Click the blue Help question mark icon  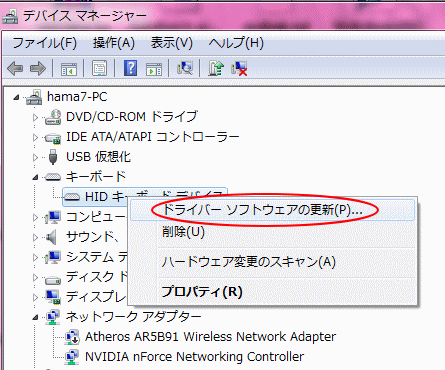(130, 68)
